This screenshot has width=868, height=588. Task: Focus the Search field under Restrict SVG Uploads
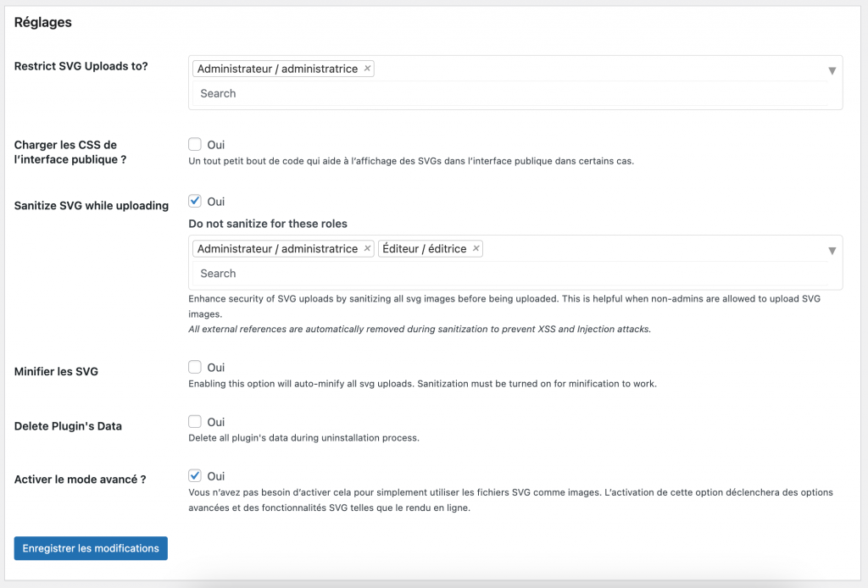click(x=509, y=93)
